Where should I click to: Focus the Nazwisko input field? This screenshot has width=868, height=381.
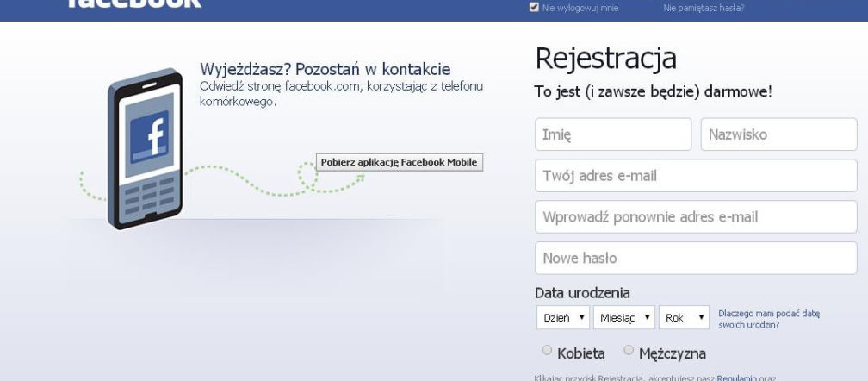[x=778, y=134]
